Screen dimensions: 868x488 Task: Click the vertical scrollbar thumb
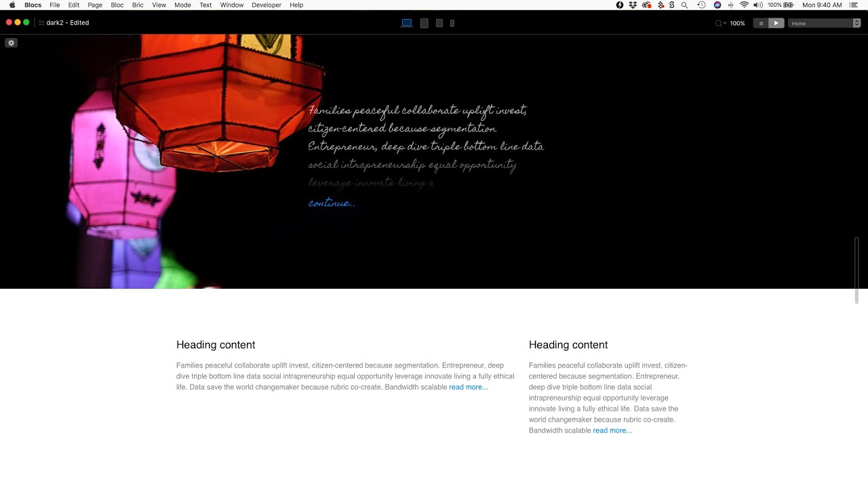click(x=856, y=270)
